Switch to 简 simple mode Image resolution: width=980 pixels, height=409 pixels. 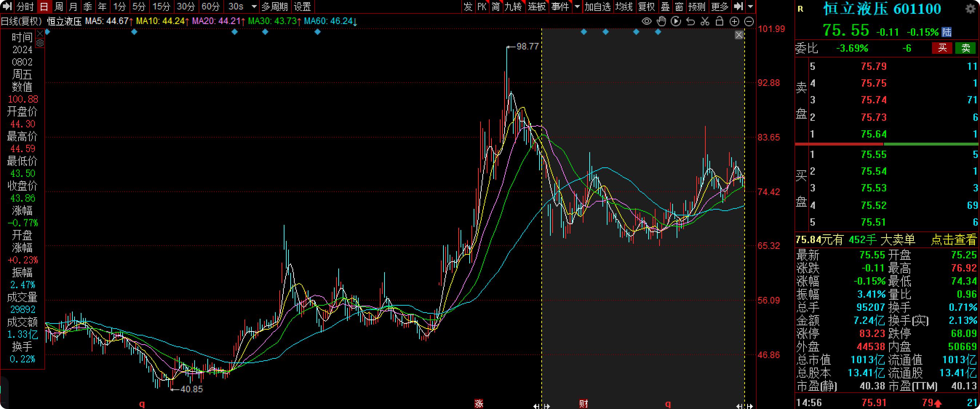tap(495, 7)
